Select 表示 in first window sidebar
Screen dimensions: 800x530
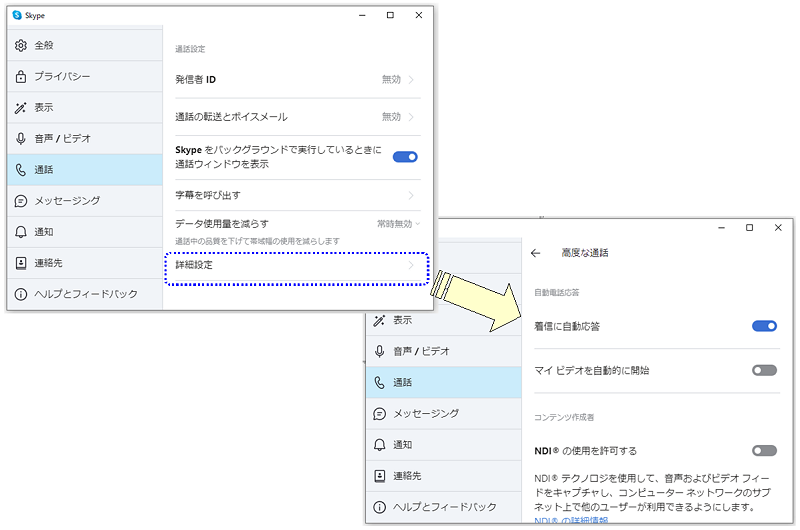click(85, 108)
